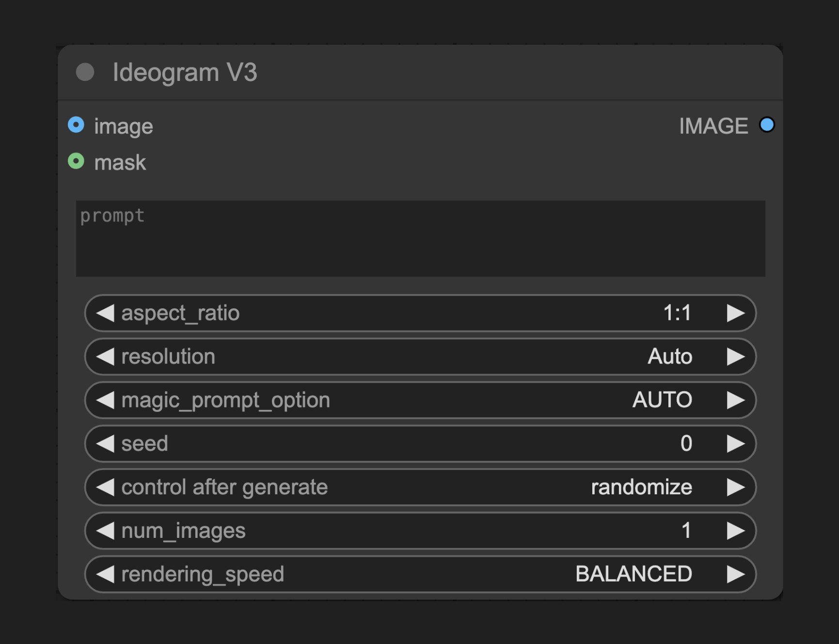Click the num_images value 1
The height and width of the screenshot is (644, 839).
pyautogui.click(x=686, y=531)
